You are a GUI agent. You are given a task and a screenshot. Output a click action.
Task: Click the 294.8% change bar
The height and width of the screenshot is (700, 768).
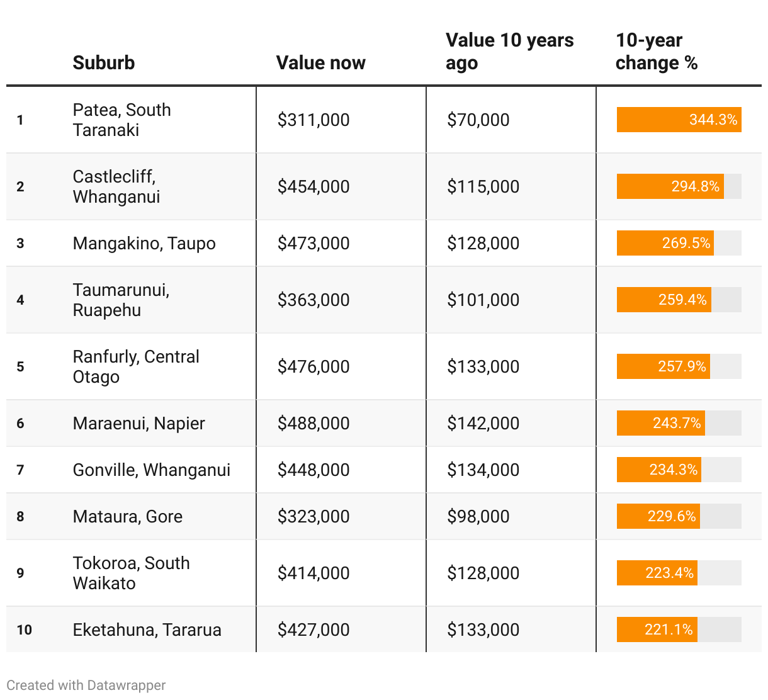(x=670, y=186)
